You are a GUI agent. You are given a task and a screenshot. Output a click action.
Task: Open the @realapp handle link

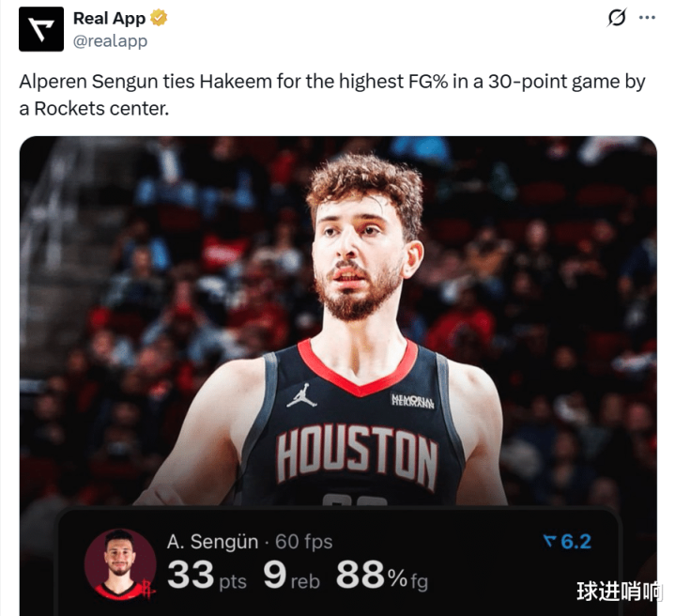point(110,41)
